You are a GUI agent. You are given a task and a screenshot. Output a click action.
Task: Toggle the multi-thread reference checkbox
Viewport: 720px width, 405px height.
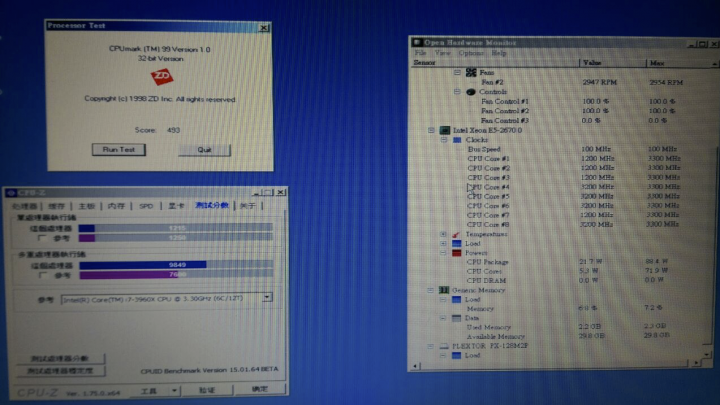click(x=42, y=275)
